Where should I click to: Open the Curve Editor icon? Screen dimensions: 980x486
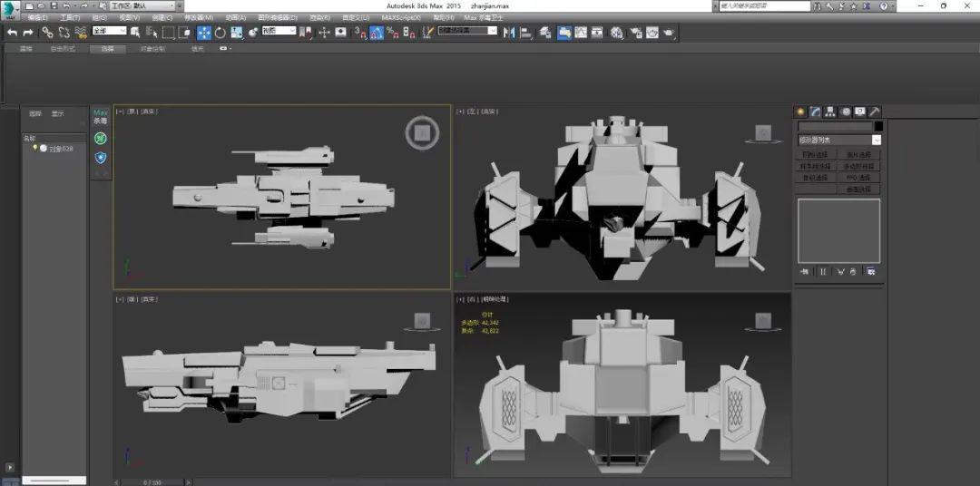[x=581, y=33]
